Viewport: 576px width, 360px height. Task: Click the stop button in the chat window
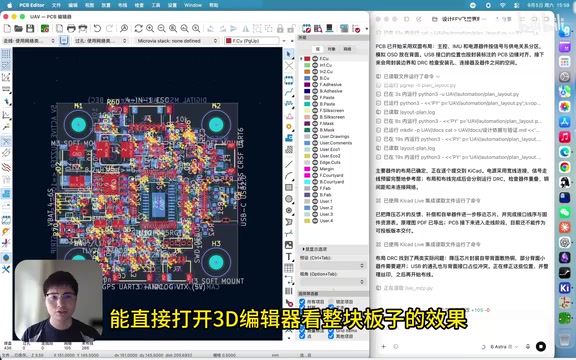[541, 346]
